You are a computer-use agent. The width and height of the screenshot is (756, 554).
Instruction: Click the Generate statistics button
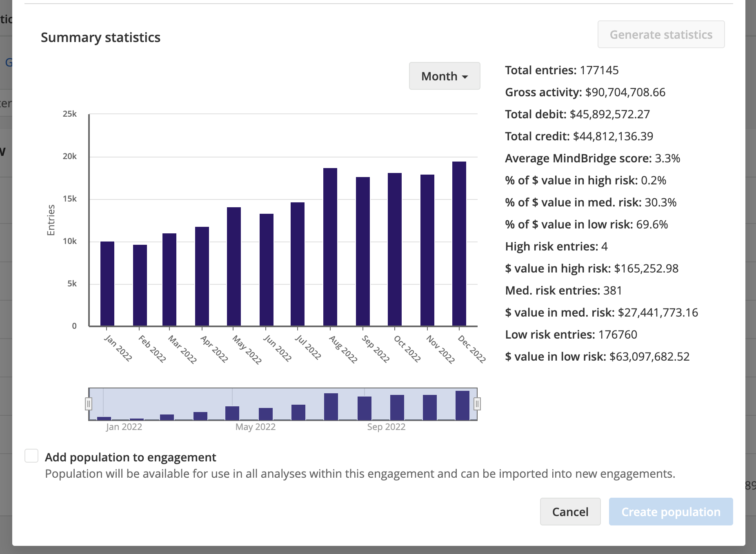click(x=661, y=35)
